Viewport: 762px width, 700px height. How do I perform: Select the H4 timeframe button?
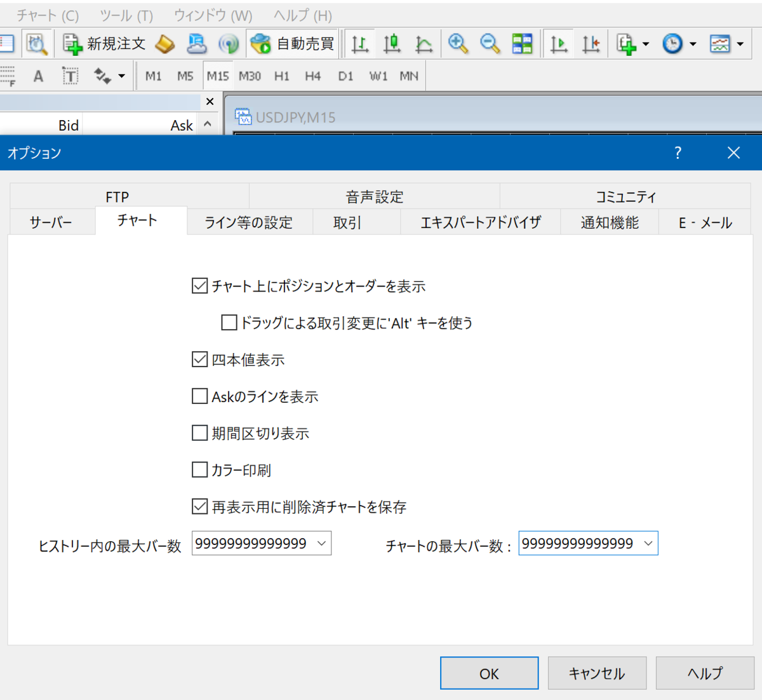click(313, 76)
